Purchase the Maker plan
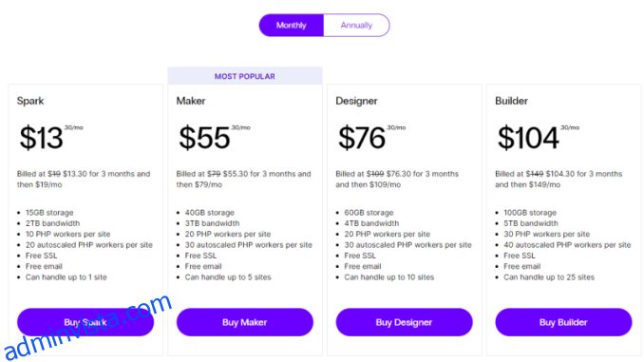644x362 pixels. [245, 322]
